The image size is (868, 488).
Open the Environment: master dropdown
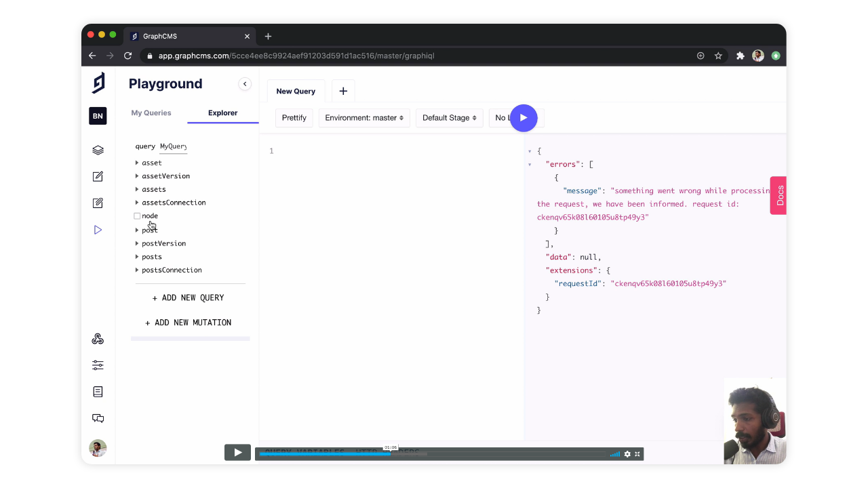pyautogui.click(x=364, y=118)
